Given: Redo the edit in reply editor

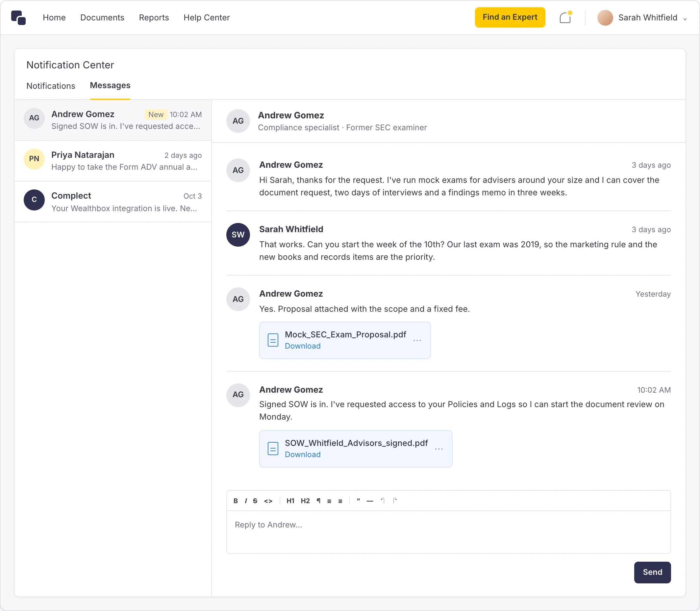Looking at the screenshot, I should click(395, 501).
